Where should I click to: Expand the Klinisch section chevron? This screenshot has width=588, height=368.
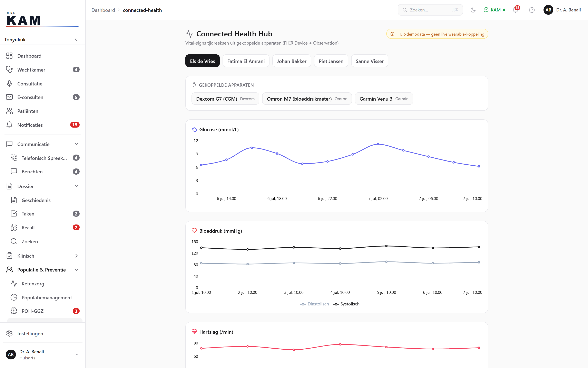pos(77,256)
